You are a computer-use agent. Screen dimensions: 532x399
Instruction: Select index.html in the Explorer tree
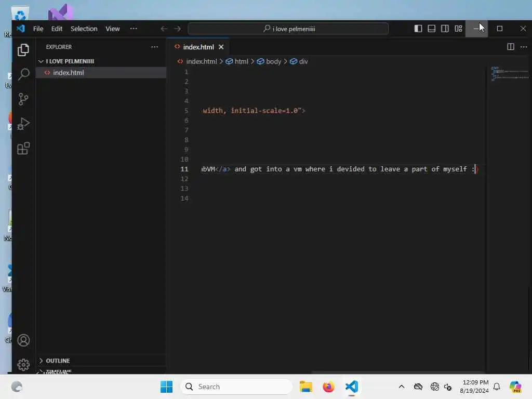tap(101, 73)
